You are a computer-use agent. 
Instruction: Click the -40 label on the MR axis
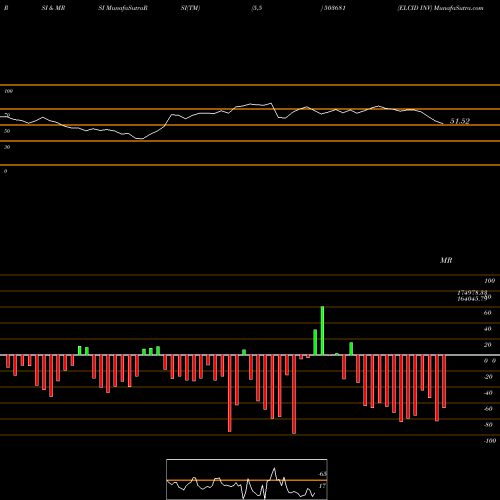pos(488,393)
